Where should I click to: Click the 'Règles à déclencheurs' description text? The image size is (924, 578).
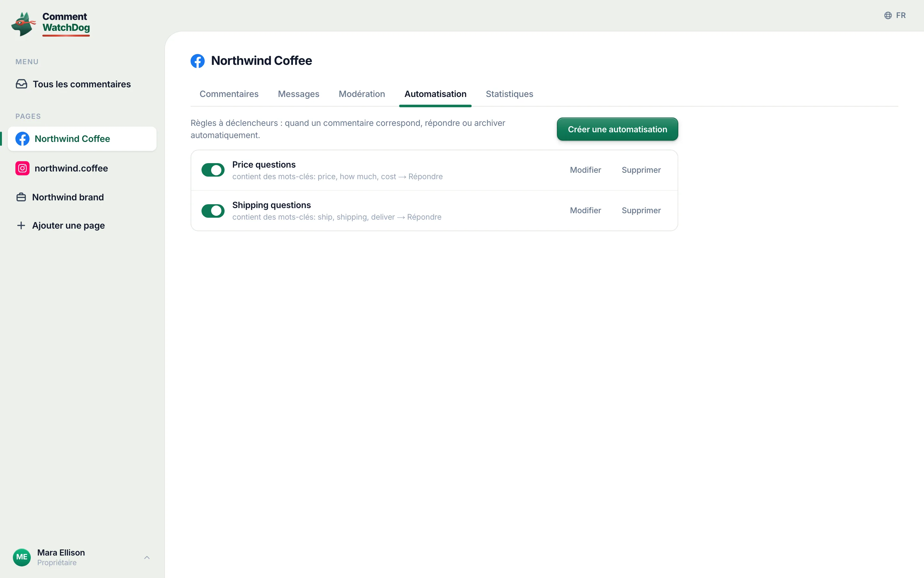(348, 129)
